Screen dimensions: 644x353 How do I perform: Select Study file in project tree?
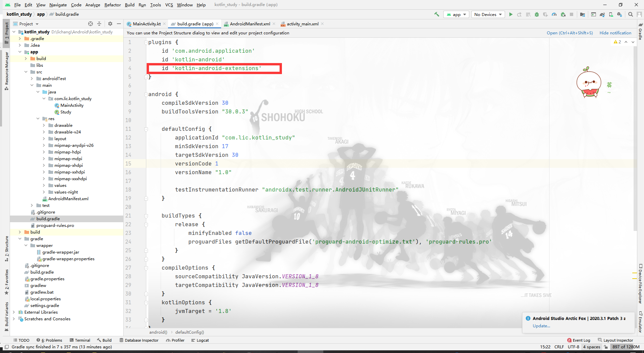tap(66, 112)
